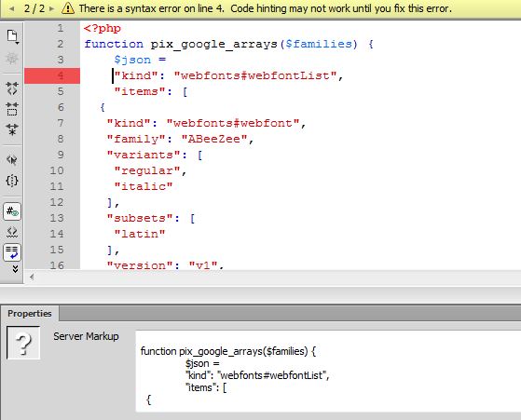Screen dimensions: 521x420
Task: Collapse the full tag via toolbar icon
Action: click(12, 88)
